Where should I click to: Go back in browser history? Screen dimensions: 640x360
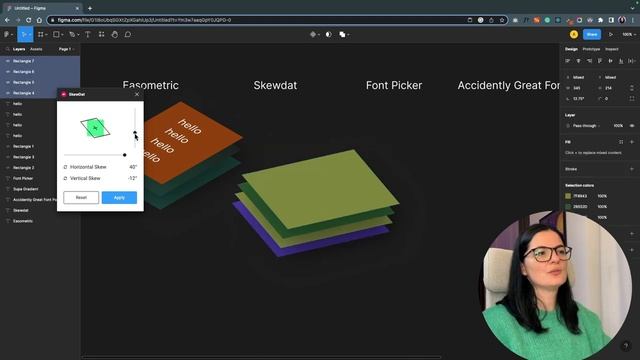[7, 20]
